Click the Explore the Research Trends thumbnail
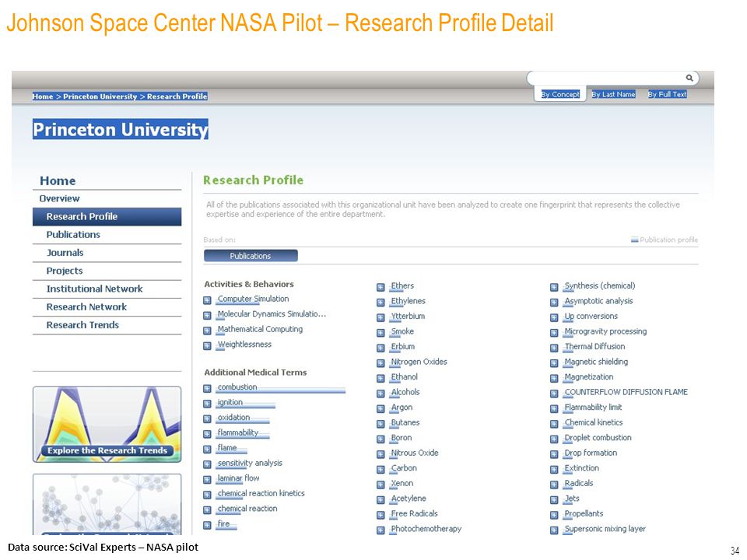 pyautogui.click(x=107, y=425)
